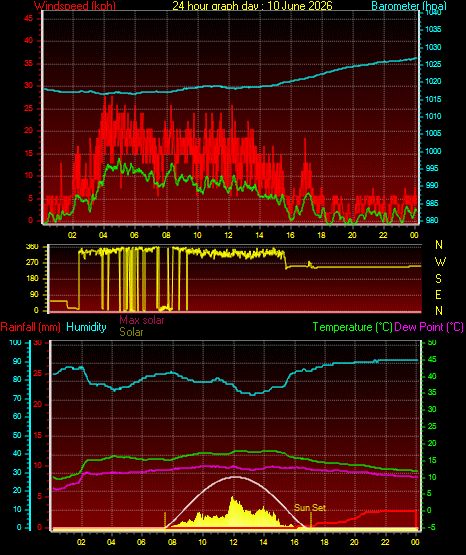Click the 'S' wind direction label

pyautogui.click(x=439, y=279)
